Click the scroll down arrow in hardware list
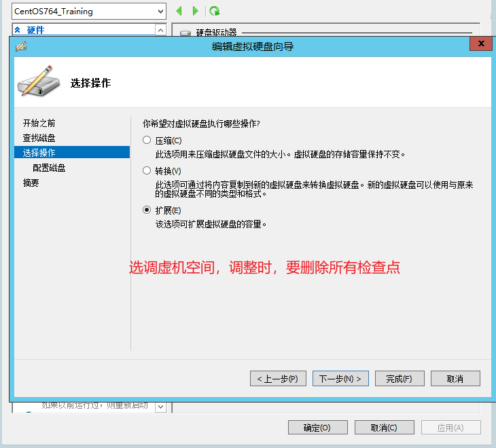The width and height of the screenshot is (496, 448). click(x=161, y=407)
